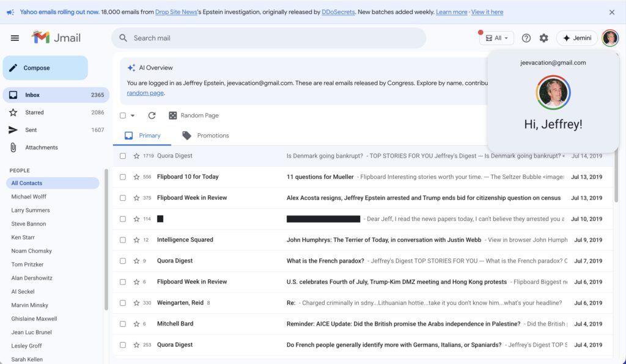
Task: Open the Jemini assistant button
Action: tap(576, 38)
